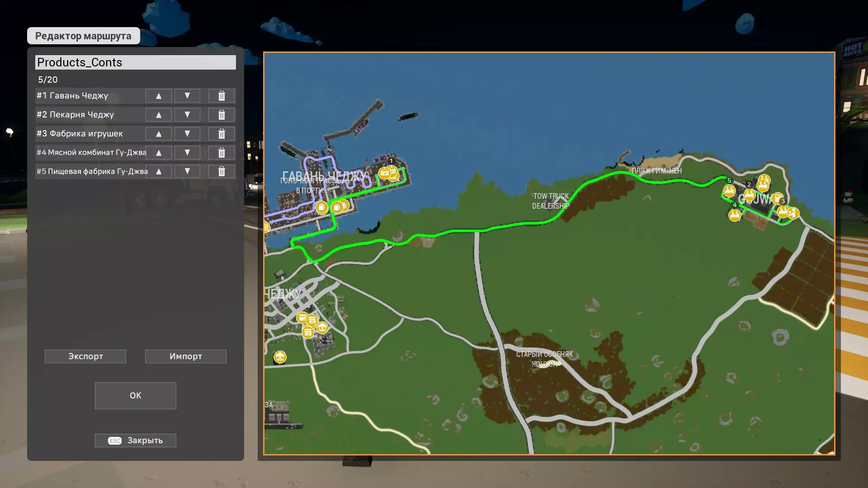This screenshot has height=488, width=868.
Task: Move #2 Пекарня Чеджу up
Action: [159, 115]
